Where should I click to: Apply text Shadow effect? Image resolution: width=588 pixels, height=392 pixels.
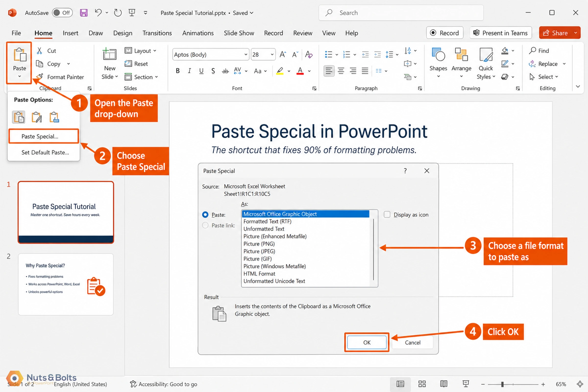213,71
